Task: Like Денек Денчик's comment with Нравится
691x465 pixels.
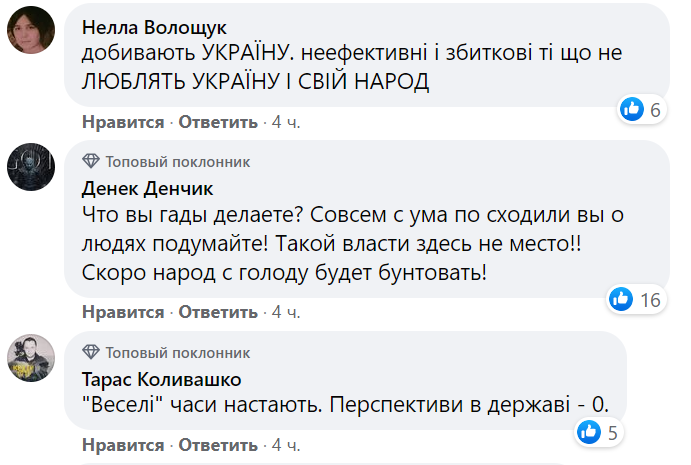Action: pyautogui.click(x=124, y=312)
